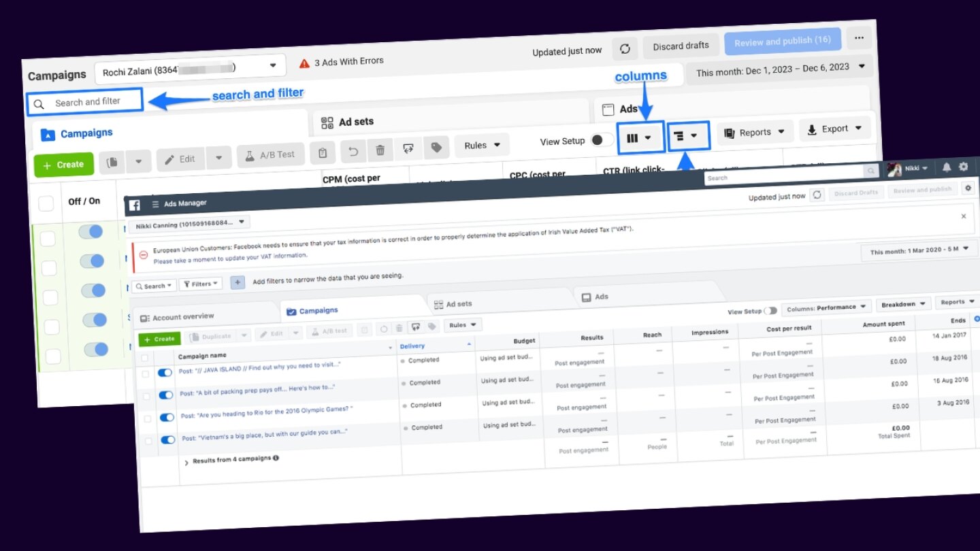Turn off the JAVA ISLAND campaign toggle
Image resolution: width=980 pixels, height=551 pixels.
pos(165,373)
